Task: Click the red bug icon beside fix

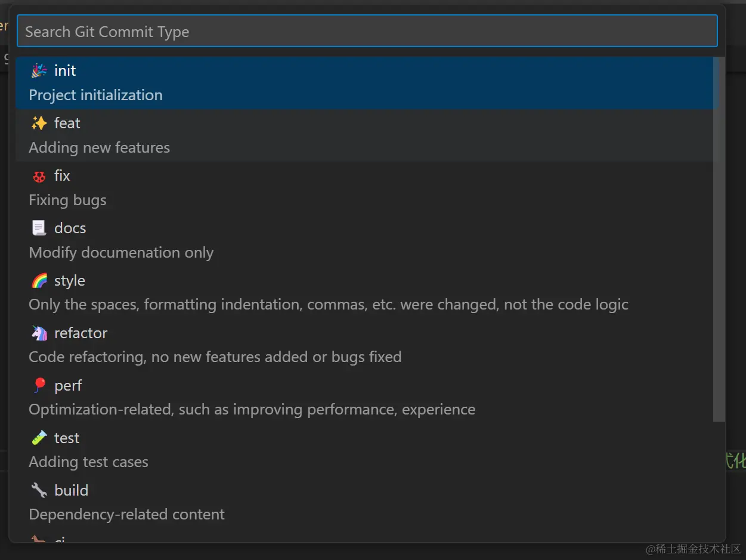Action: (x=39, y=176)
